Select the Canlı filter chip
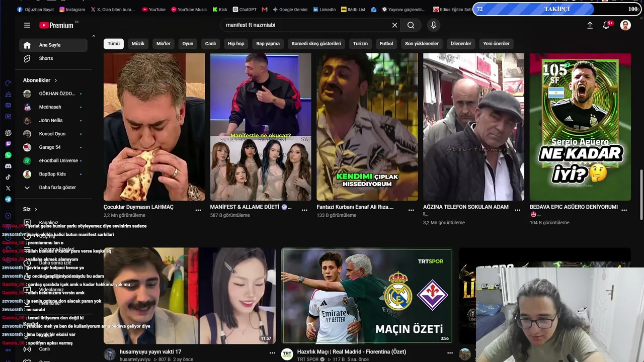The image size is (644, 362). [x=210, y=44]
